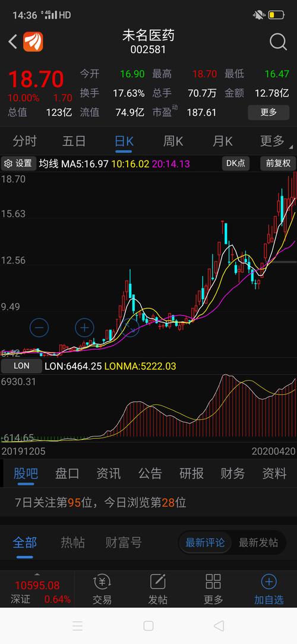
Task: Zoom out chart with minus circle
Action: click(39, 328)
